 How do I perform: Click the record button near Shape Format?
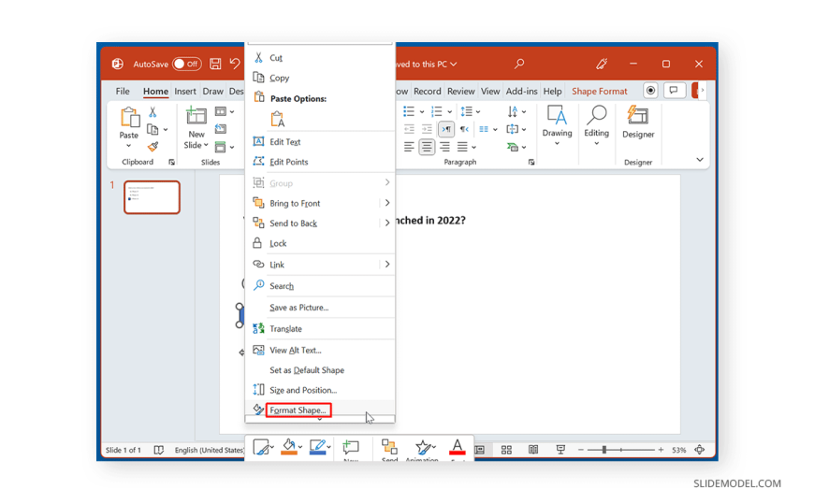pyautogui.click(x=650, y=91)
